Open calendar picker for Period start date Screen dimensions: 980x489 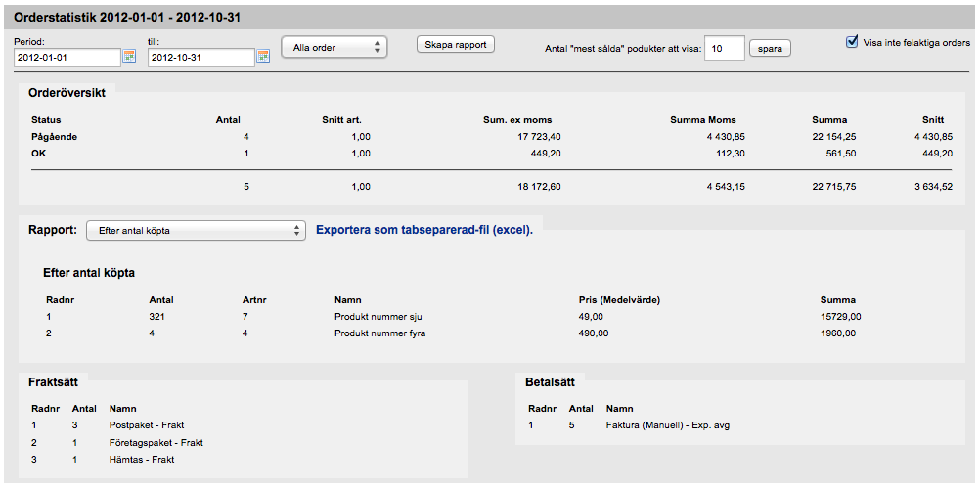tap(129, 57)
